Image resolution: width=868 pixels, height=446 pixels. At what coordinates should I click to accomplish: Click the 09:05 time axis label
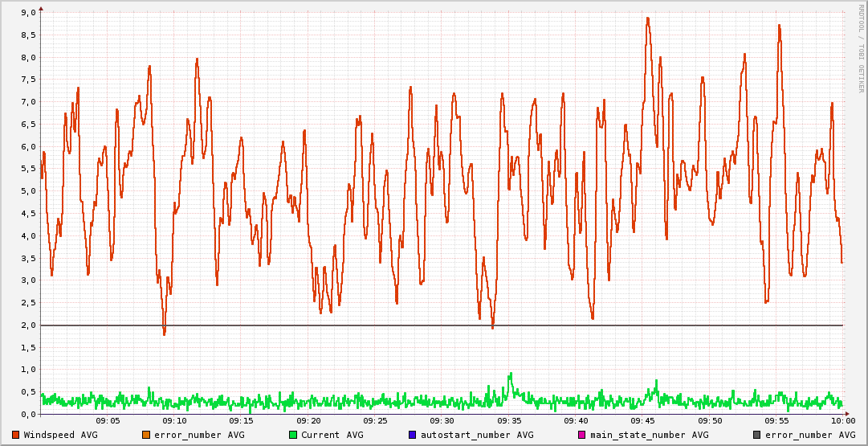[x=108, y=420]
